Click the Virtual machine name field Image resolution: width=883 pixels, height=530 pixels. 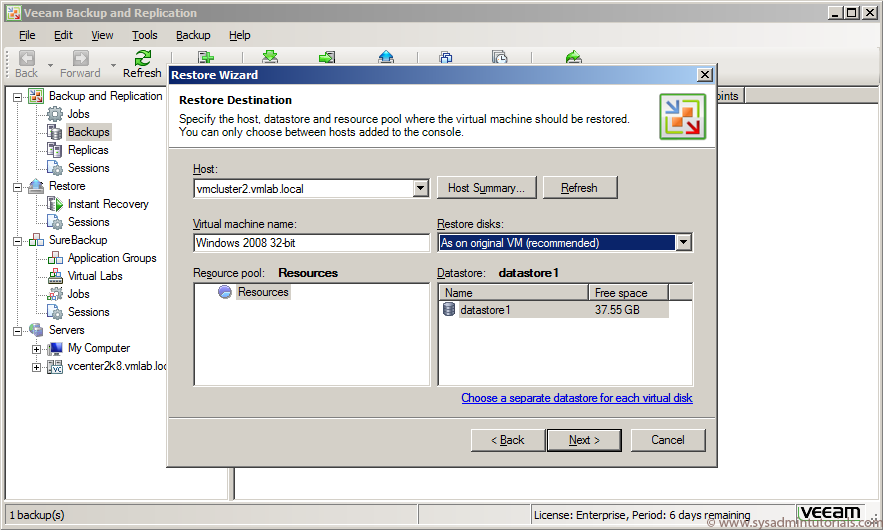[311, 243]
